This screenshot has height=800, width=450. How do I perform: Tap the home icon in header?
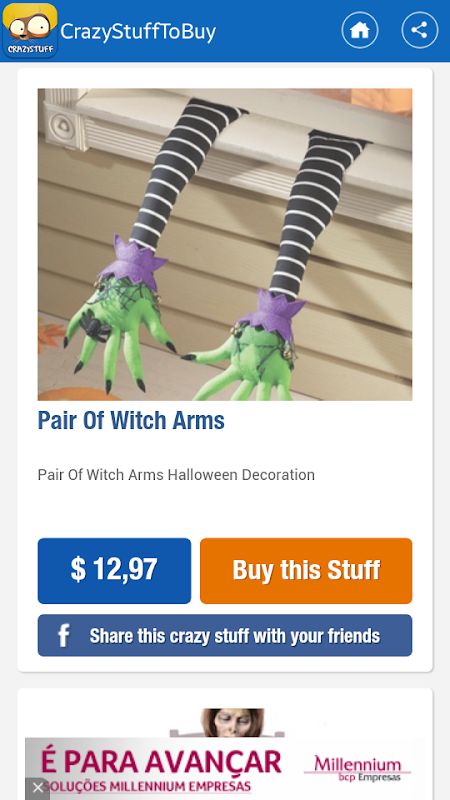tap(360, 30)
